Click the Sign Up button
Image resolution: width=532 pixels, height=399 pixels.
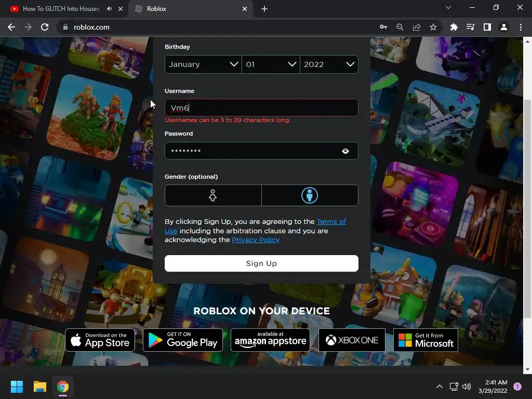tap(261, 263)
